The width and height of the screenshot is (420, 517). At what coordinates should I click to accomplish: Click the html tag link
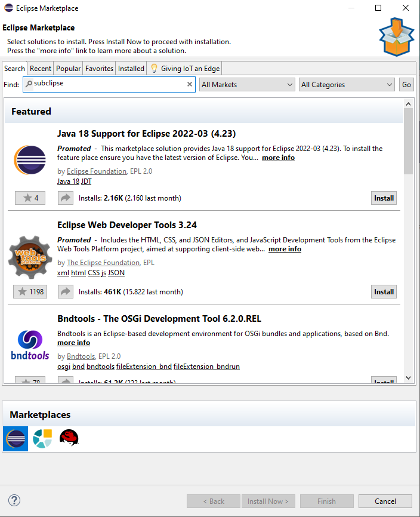(x=78, y=273)
